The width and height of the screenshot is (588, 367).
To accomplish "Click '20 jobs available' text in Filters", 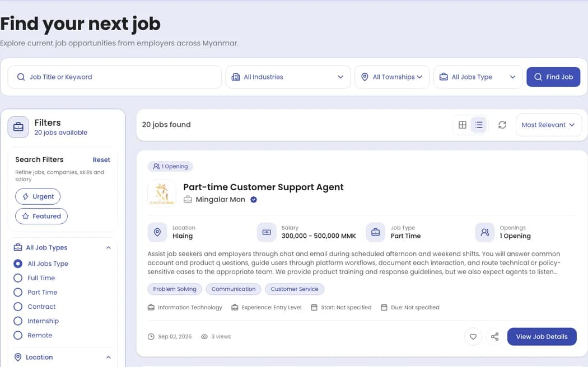I will [x=60, y=133].
